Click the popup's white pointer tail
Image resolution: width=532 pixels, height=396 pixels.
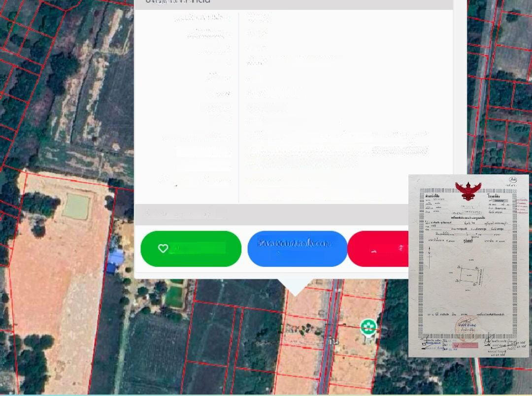[x=295, y=287]
